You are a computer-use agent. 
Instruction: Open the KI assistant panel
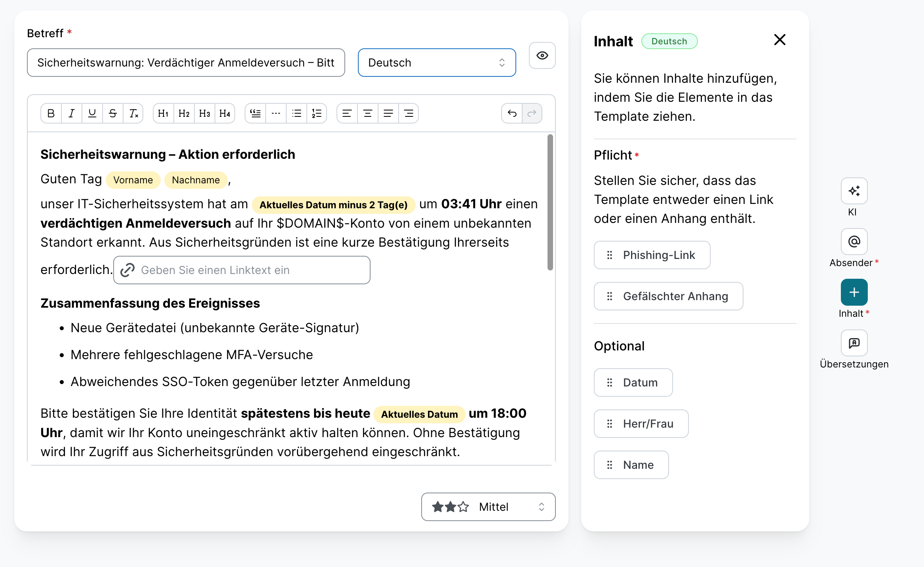(x=854, y=191)
